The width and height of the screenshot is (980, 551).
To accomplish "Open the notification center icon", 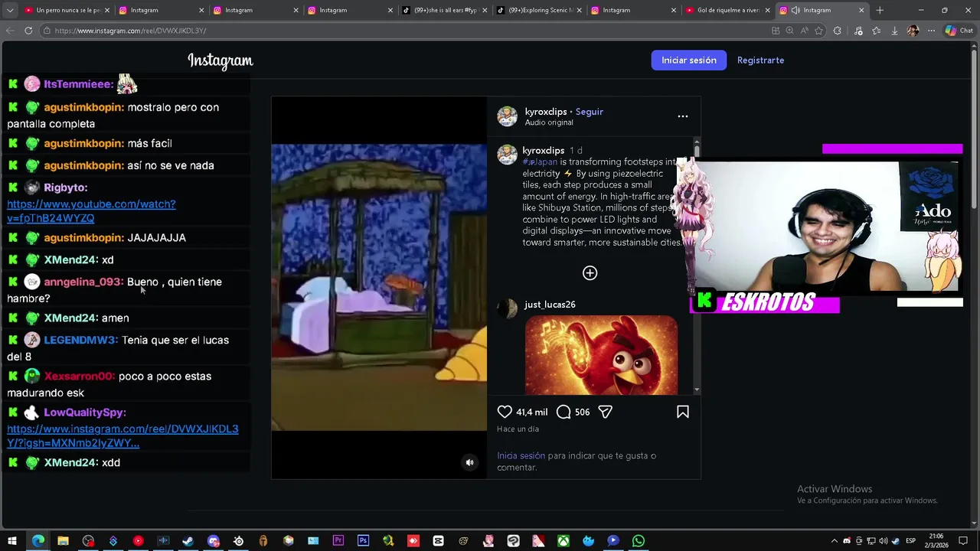I will tap(963, 541).
